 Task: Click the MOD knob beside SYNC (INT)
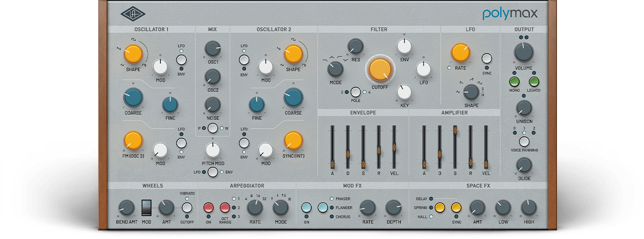[x=265, y=150]
